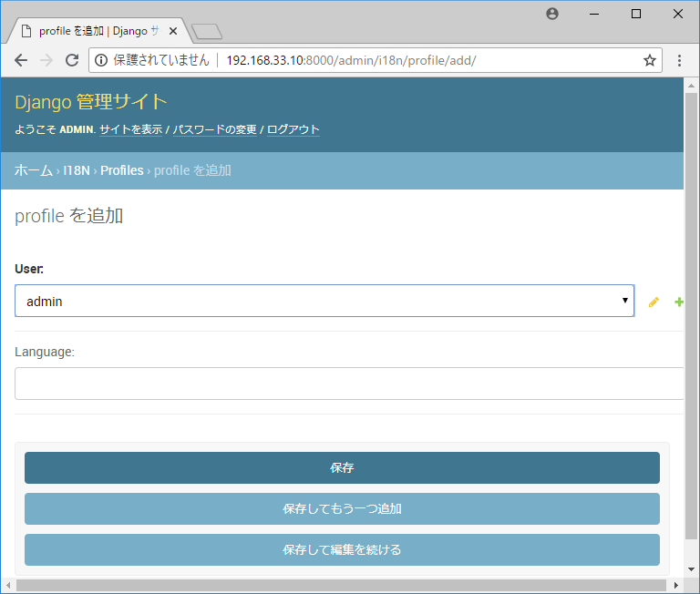This screenshot has width=700, height=594.
Task: Go back using browser back arrow
Action: pyautogui.click(x=21, y=60)
